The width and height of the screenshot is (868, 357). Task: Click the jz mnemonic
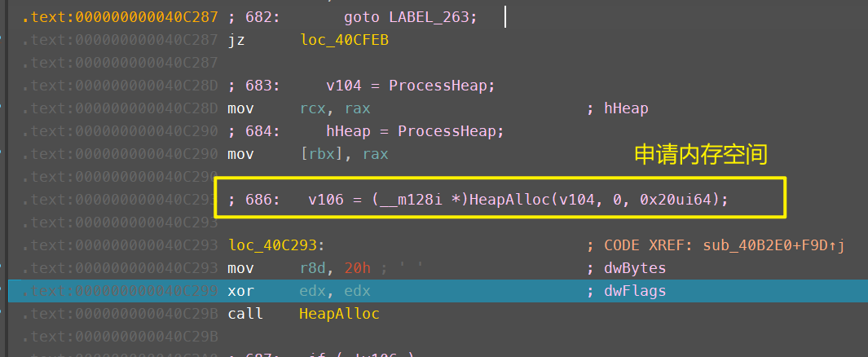tap(236, 41)
